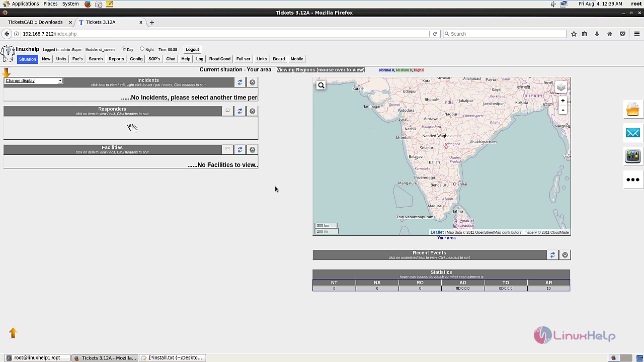Refresh the Responders list
The height and width of the screenshot is (362, 644).
[x=240, y=111]
